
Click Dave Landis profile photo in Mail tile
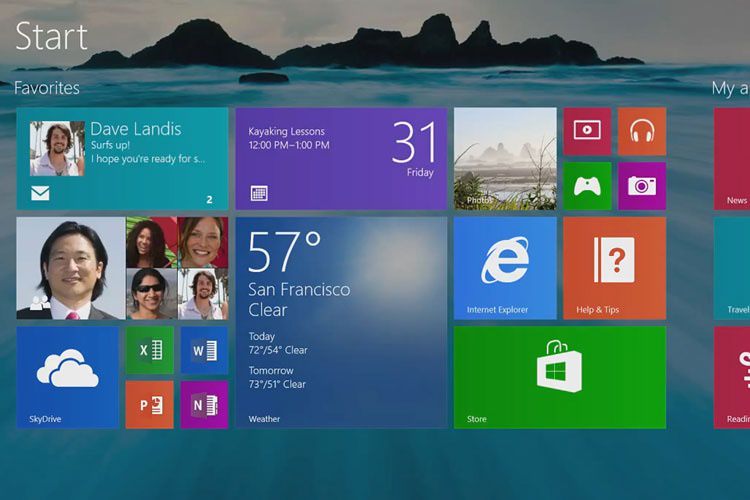point(57,148)
